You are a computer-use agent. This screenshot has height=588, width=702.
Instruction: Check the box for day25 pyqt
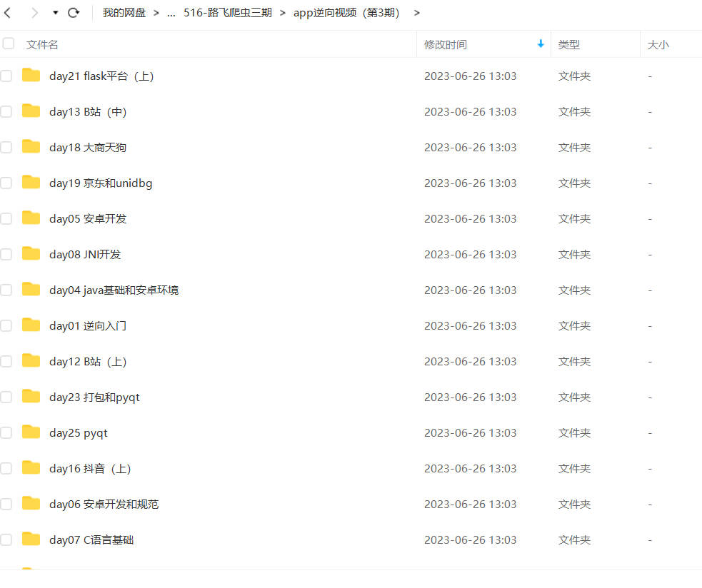pos(6,432)
